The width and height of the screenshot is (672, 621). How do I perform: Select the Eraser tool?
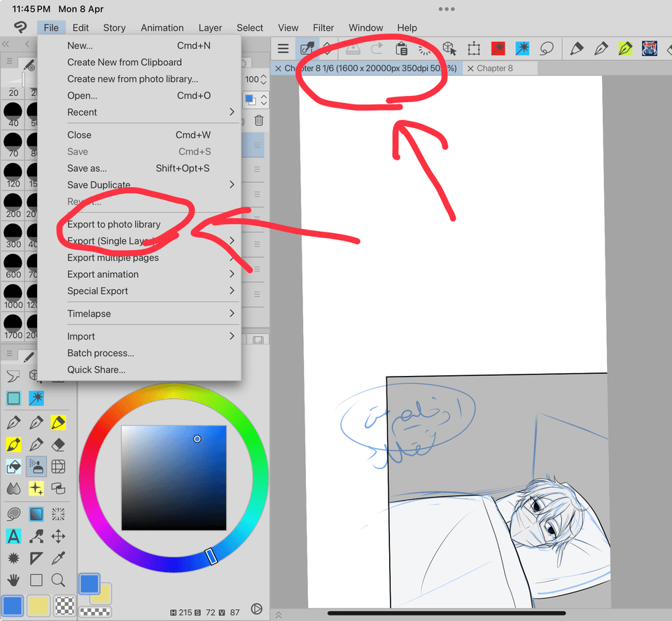58,443
